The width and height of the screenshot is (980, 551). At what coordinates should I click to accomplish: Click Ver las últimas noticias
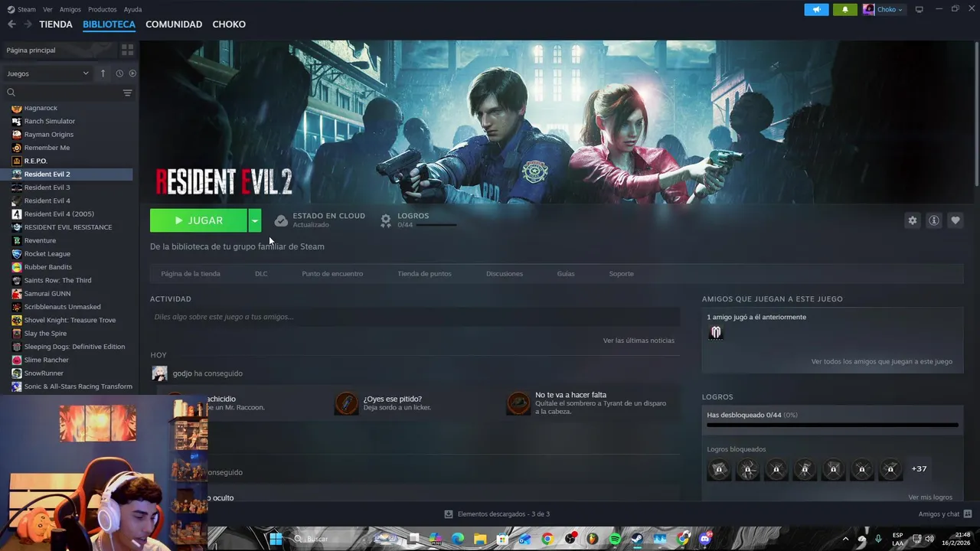coord(639,341)
